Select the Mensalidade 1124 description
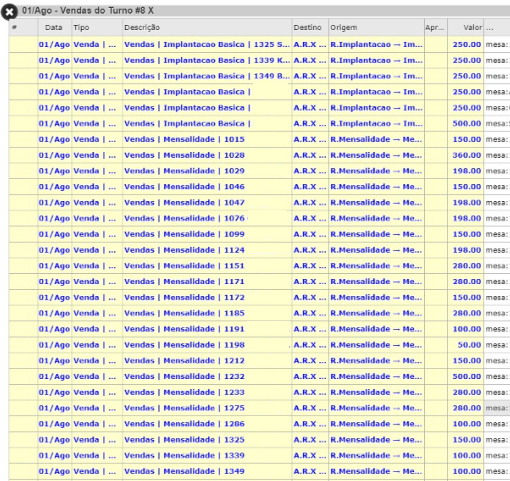This screenshot has width=510, height=481. tap(184, 250)
